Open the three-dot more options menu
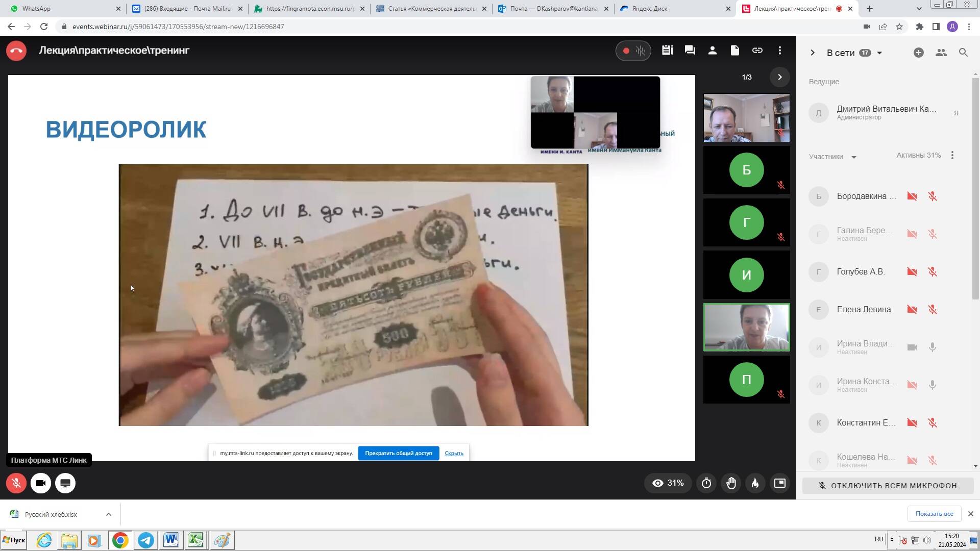The width and height of the screenshot is (980, 551). coord(780,51)
